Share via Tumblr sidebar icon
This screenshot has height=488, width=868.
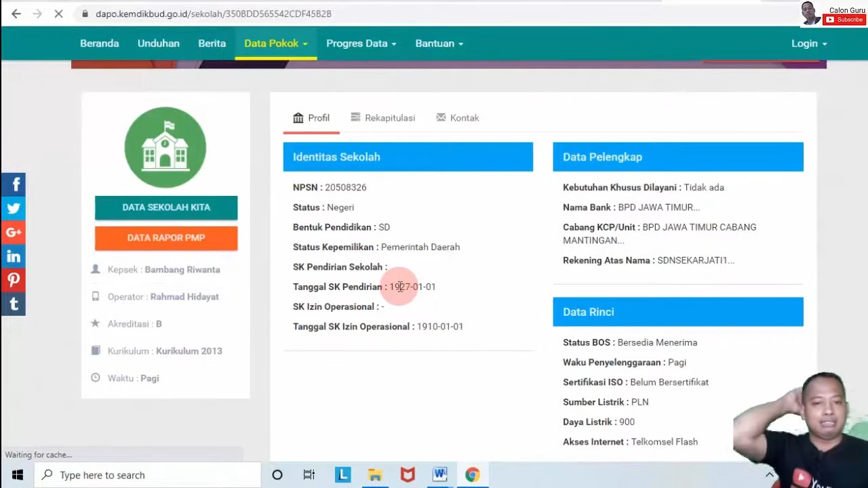14,304
